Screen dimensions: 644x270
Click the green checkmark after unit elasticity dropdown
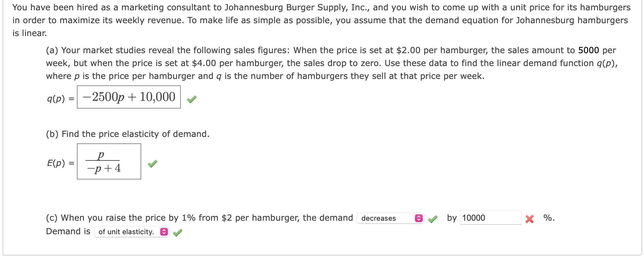[178, 231]
